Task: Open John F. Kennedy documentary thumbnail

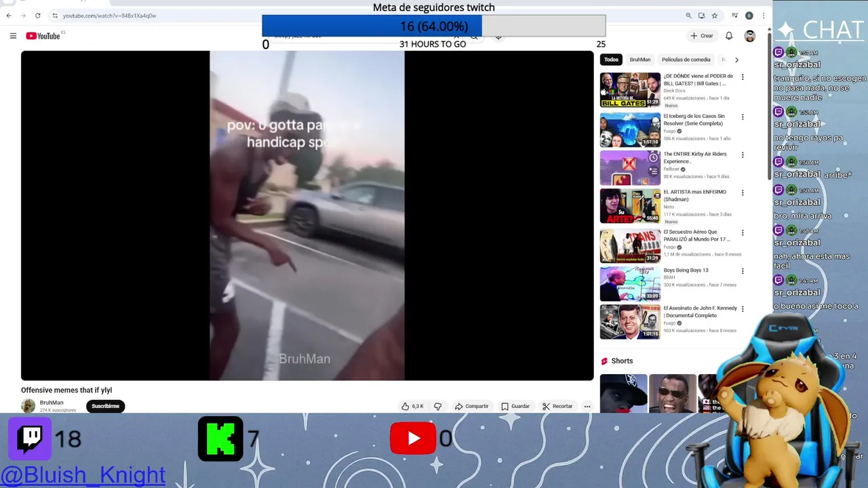Action: pos(630,322)
